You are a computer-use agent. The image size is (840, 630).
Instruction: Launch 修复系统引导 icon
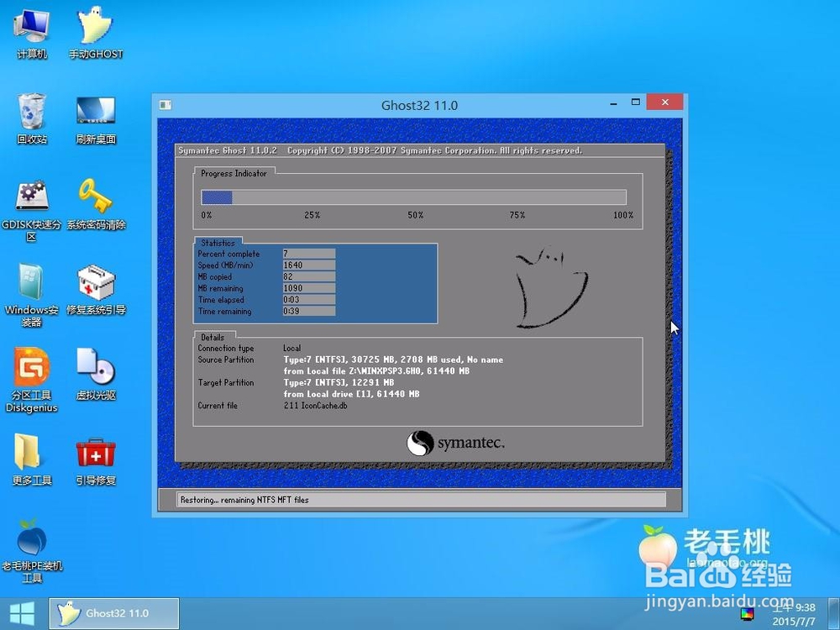click(96, 290)
